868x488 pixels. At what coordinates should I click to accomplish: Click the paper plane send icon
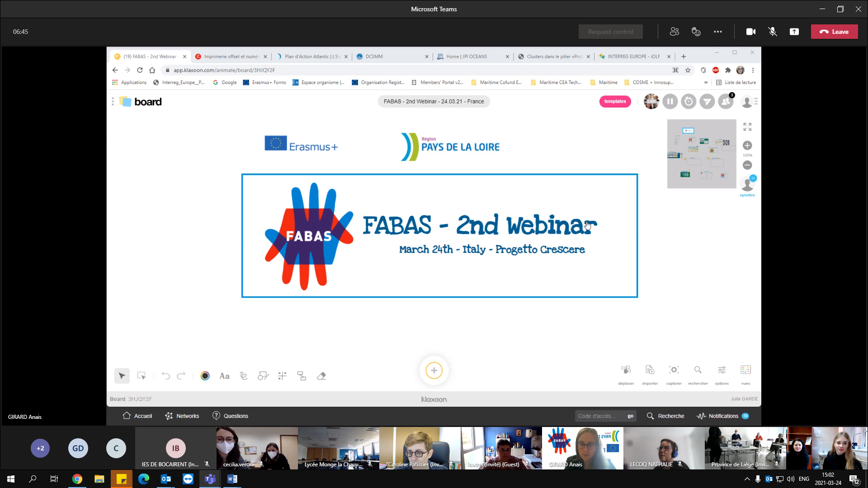(x=707, y=101)
